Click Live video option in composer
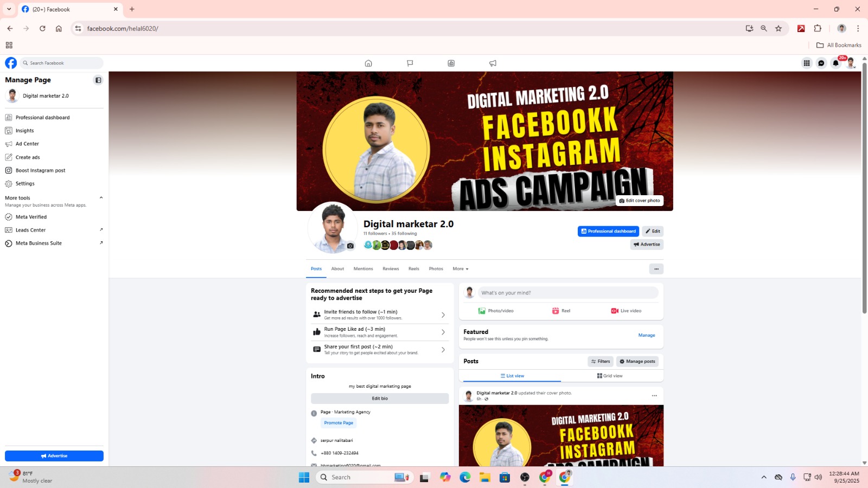This screenshot has width=868, height=488. click(x=627, y=311)
